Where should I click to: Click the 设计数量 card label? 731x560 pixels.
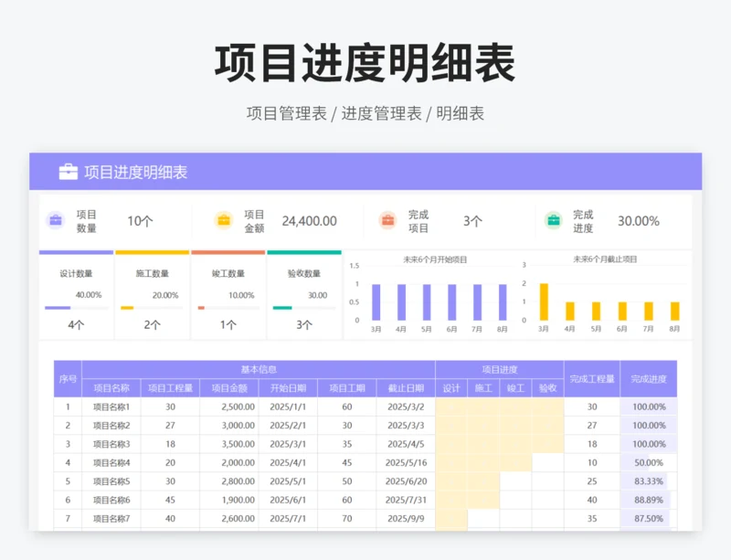pos(76,274)
